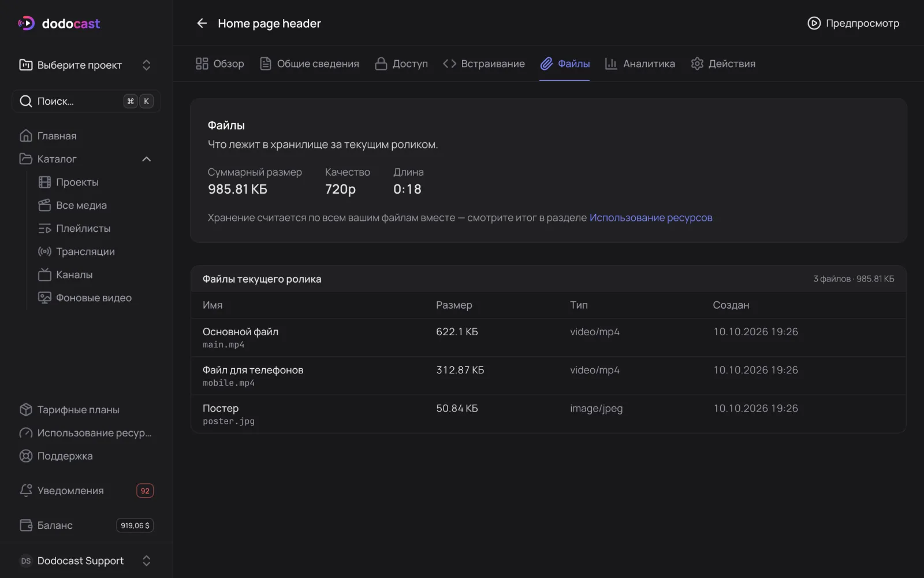Click the Общие сведения document icon

[x=265, y=64]
